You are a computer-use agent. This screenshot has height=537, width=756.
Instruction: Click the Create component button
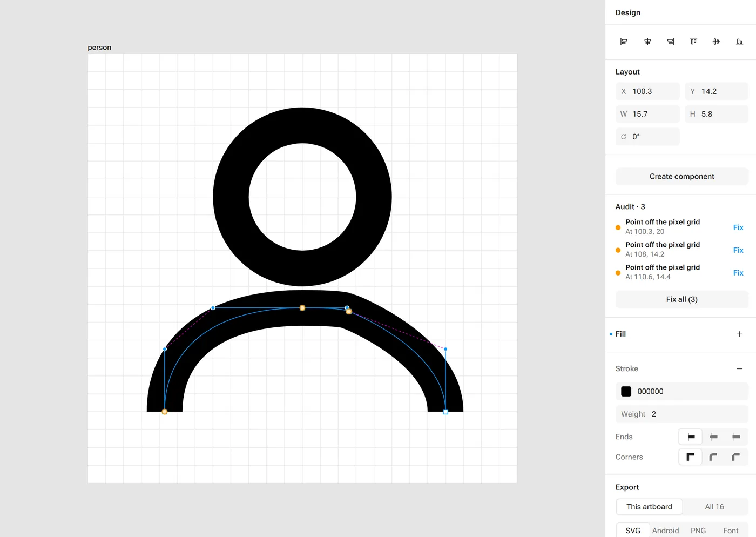click(682, 177)
